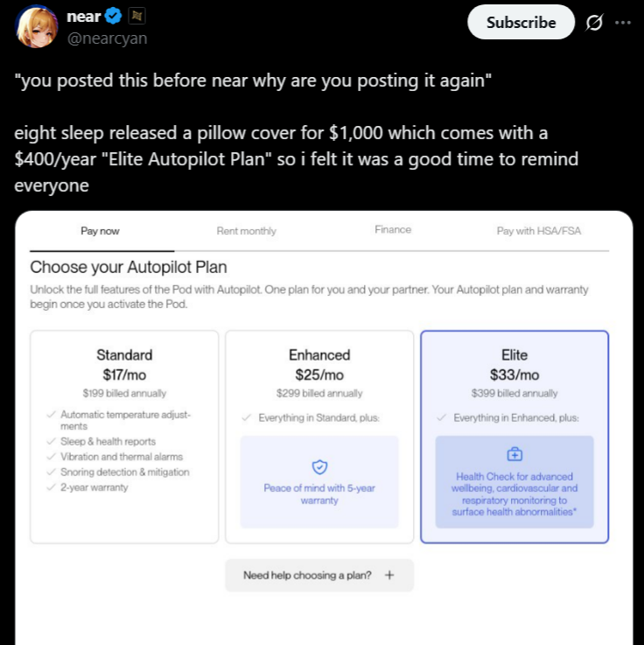Open the Finance payment tab
Viewport: 644px width, 645px height.
(x=393, y=230)
